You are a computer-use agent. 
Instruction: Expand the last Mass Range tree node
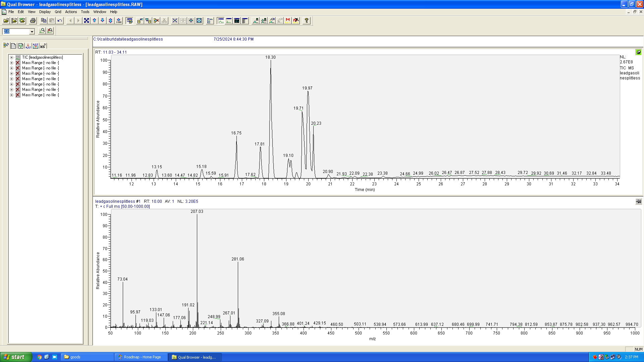(11, 95)
